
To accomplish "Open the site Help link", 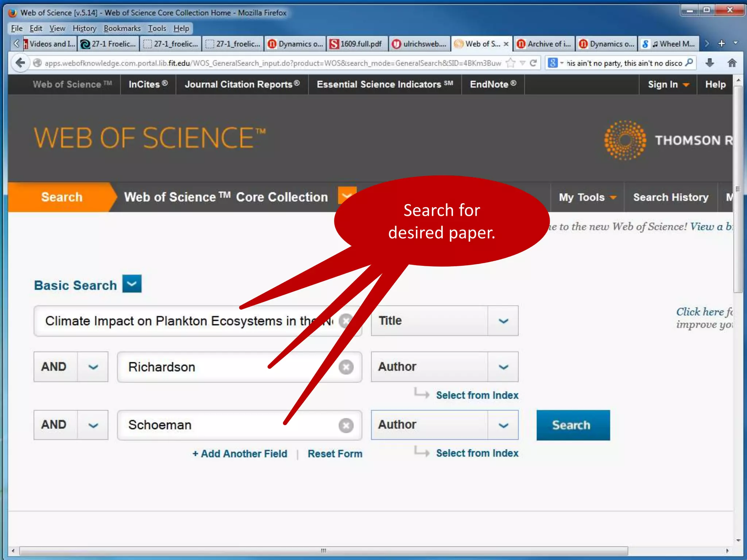I will pyautogui.click(x=715, y=85).
